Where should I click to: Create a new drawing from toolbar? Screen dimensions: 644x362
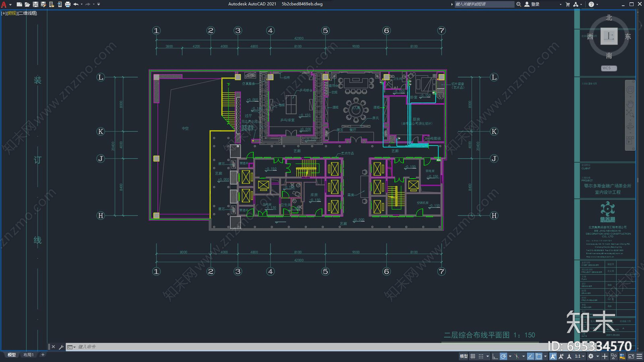(x=19, y=4)
